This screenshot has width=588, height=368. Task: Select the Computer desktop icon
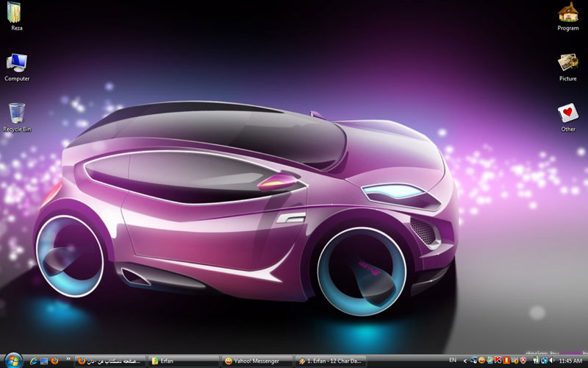click(x=16, y=63)
